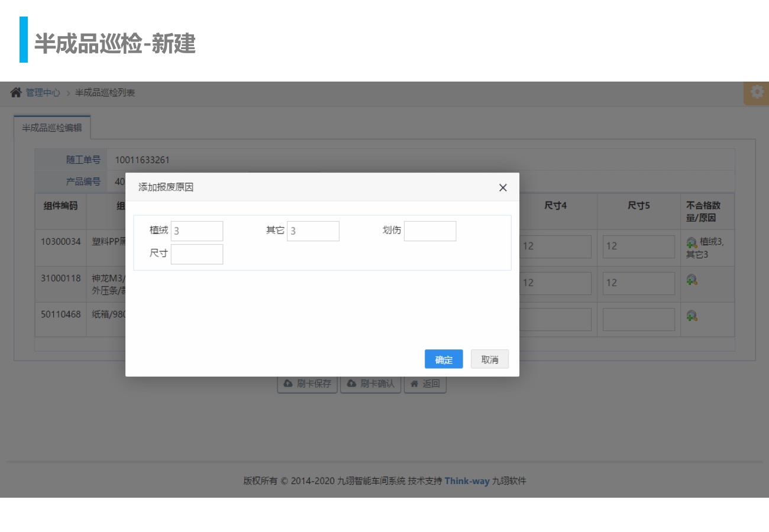
Task: Click the empty 划伤 input field
Action: (430, 231)
